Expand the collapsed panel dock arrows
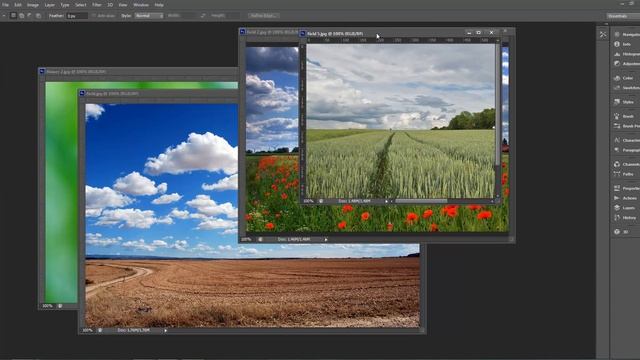This screenshot has height=360, width=640. click(x=606, y=24)
